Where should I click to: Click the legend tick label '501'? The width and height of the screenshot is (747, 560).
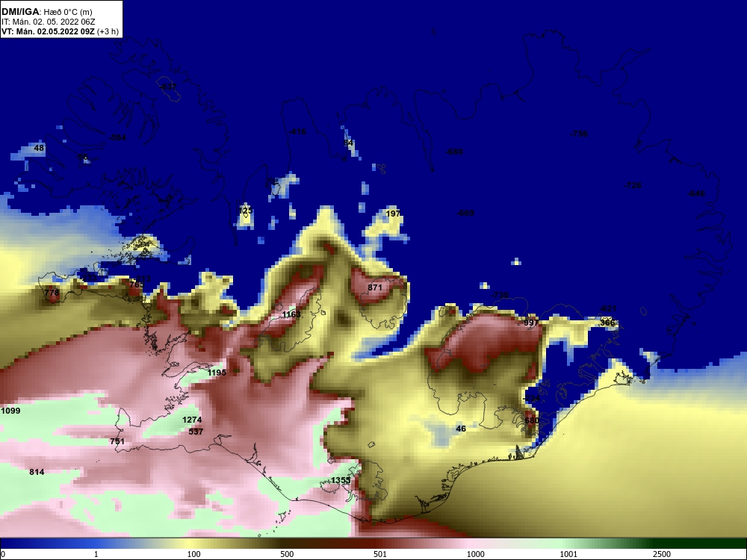380,554
